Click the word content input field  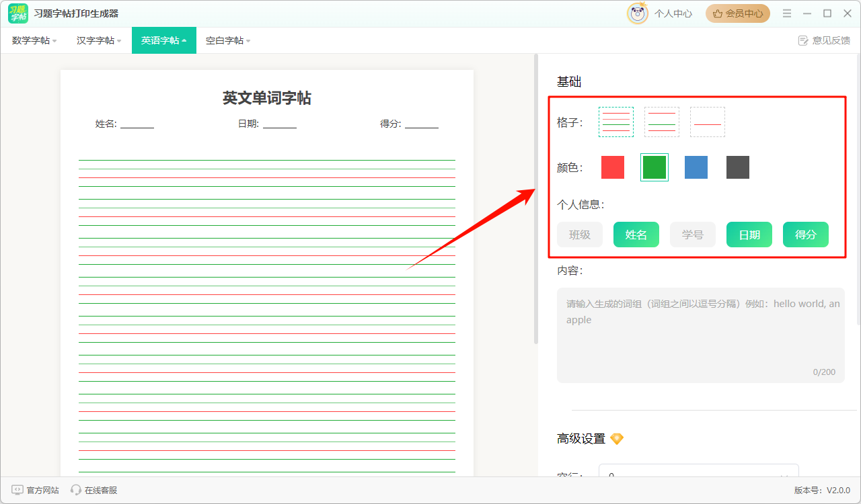coord(700,335)
